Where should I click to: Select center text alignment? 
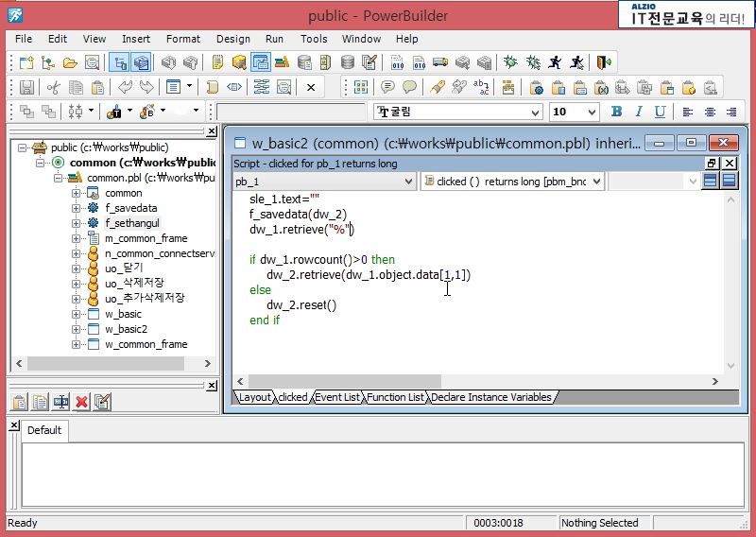tap(710, 112)
